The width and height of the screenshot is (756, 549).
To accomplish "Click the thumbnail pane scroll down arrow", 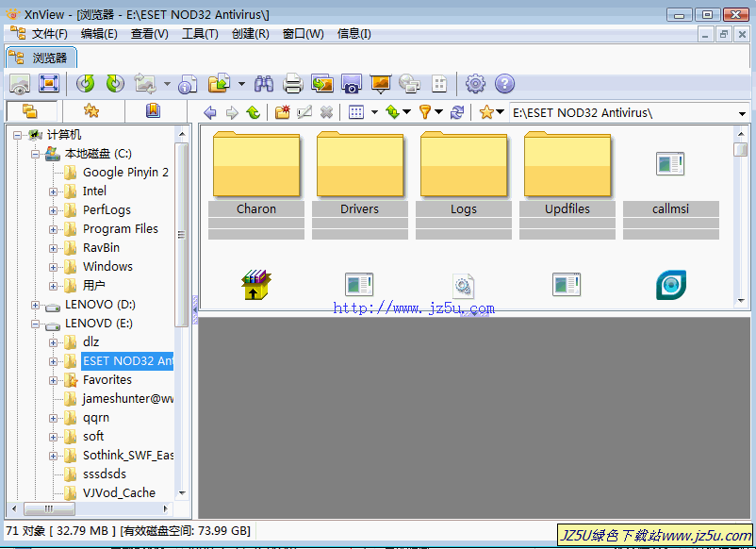I will click(741, 301).
